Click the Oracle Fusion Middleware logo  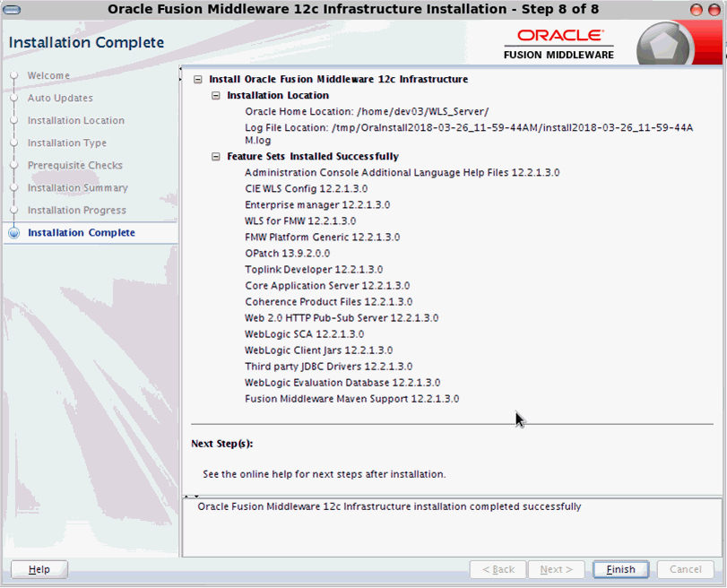pos(560,45)
